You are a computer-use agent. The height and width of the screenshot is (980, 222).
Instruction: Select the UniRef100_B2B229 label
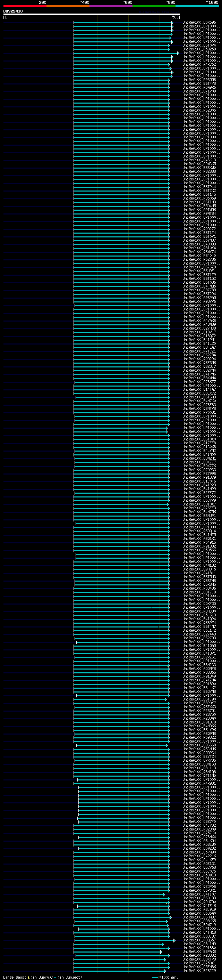(199, 971)
